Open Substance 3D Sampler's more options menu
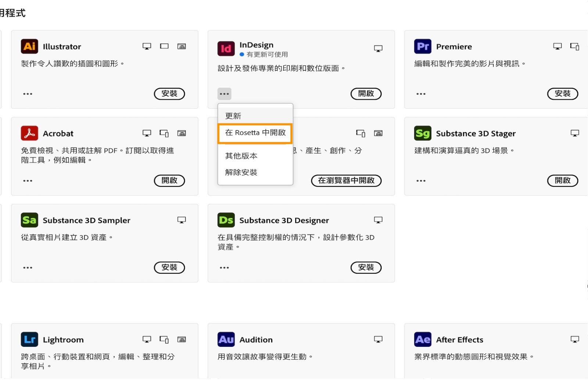The width and height of the screenshot is (588, 380). [28, 267]
